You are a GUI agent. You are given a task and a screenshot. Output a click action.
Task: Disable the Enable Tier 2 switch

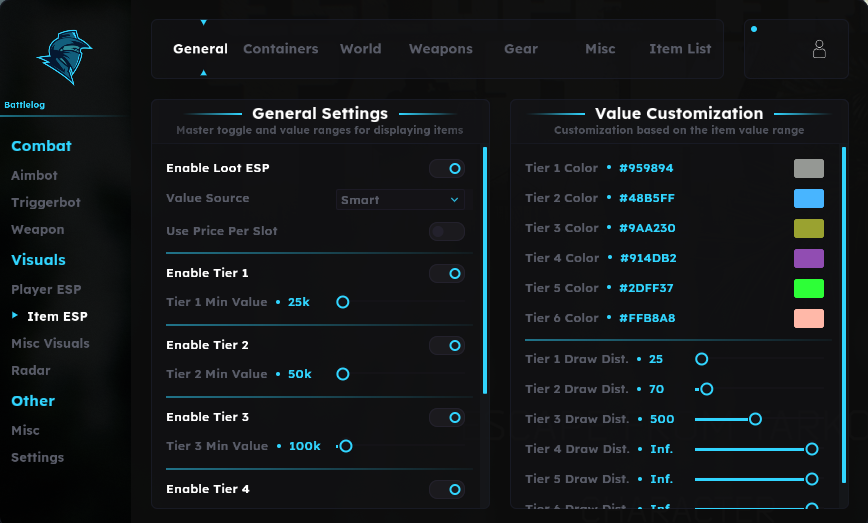[447, 345]
